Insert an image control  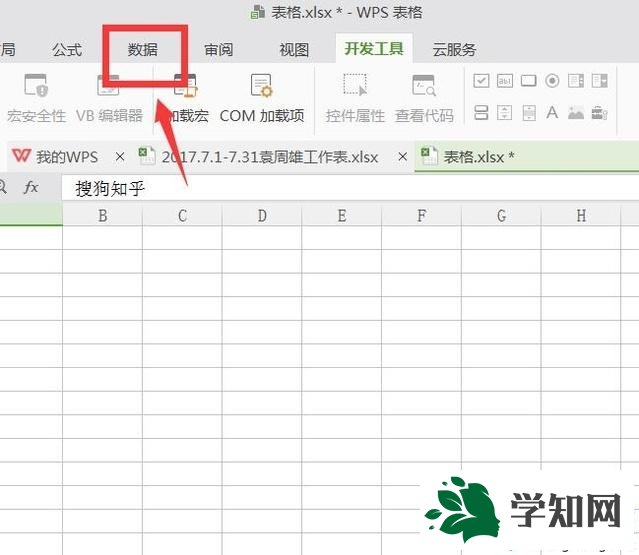(x=576, y=112)
